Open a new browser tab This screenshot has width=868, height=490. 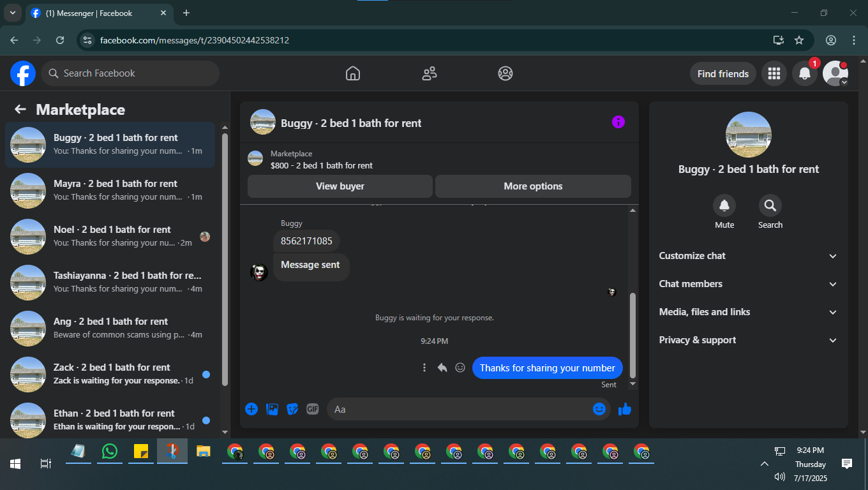(x=186, y=13)
